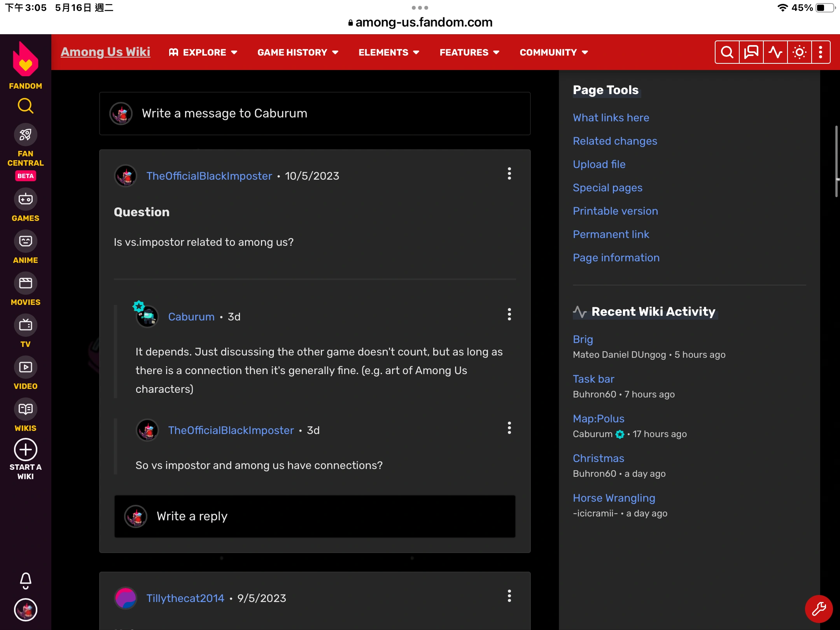
Task: Open the Anime sidebar icon
Action: tap(25, 241)
